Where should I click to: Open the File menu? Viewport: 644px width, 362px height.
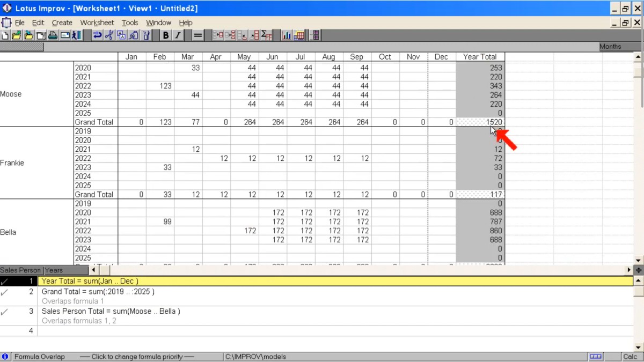[x=20, y=23]
